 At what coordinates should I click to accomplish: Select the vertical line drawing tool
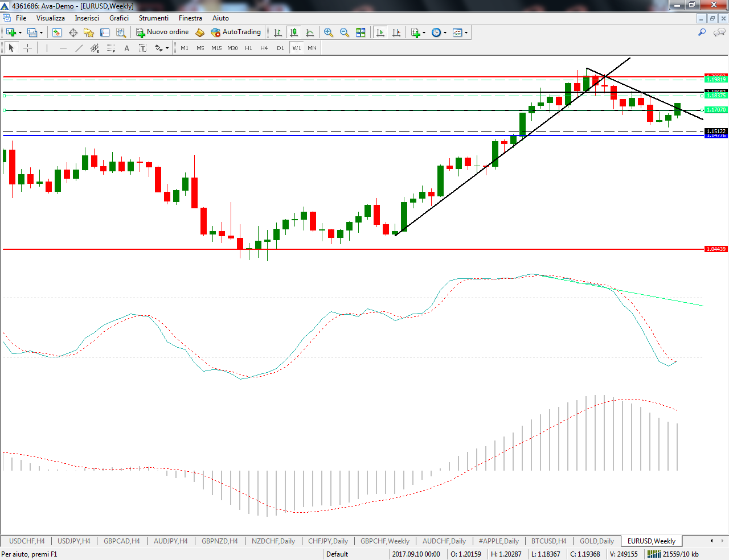click(47, 48)
